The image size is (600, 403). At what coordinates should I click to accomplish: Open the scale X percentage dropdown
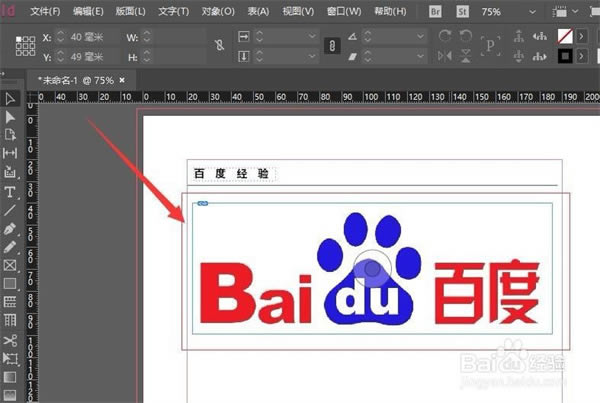[x=312, y=36]
